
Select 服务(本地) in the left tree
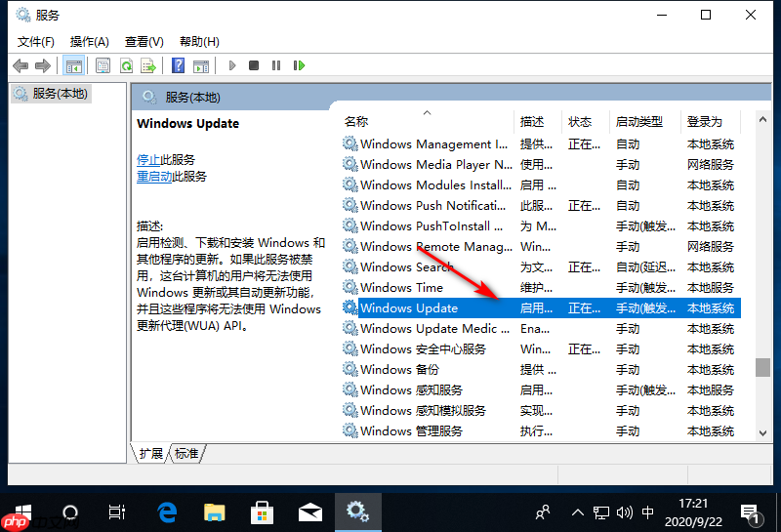[51, 94]
